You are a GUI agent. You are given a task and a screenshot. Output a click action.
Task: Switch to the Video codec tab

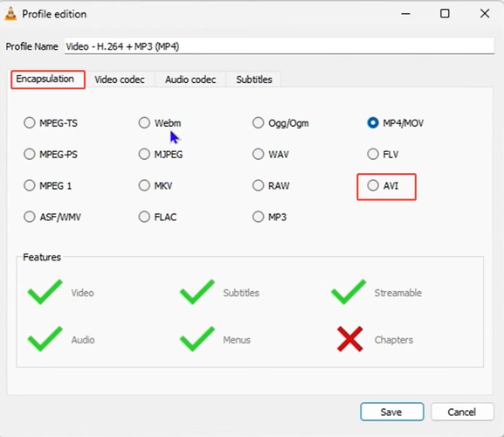point(120,80)
